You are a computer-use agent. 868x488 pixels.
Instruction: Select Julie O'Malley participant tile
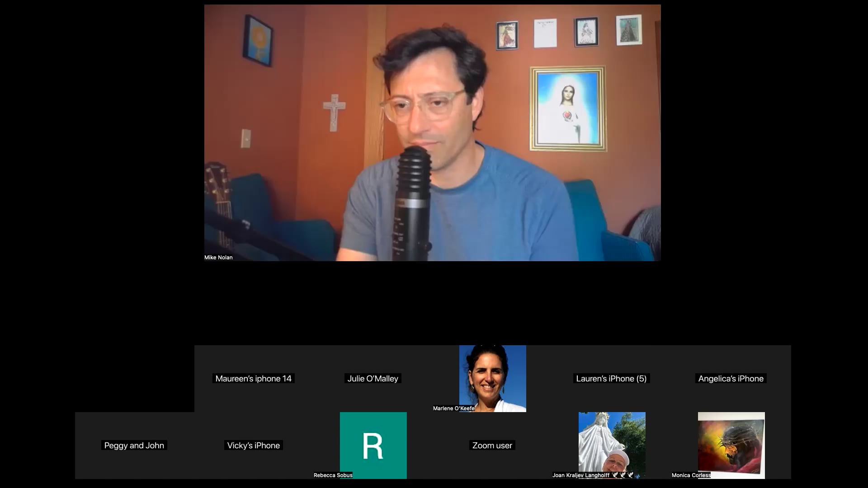coord(373,379)
